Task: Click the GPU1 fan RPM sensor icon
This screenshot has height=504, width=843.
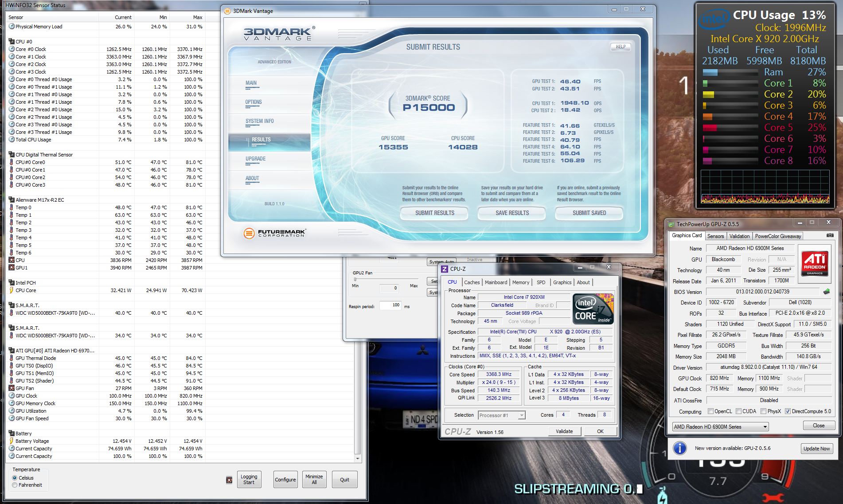Action: [x=12, y=268]
